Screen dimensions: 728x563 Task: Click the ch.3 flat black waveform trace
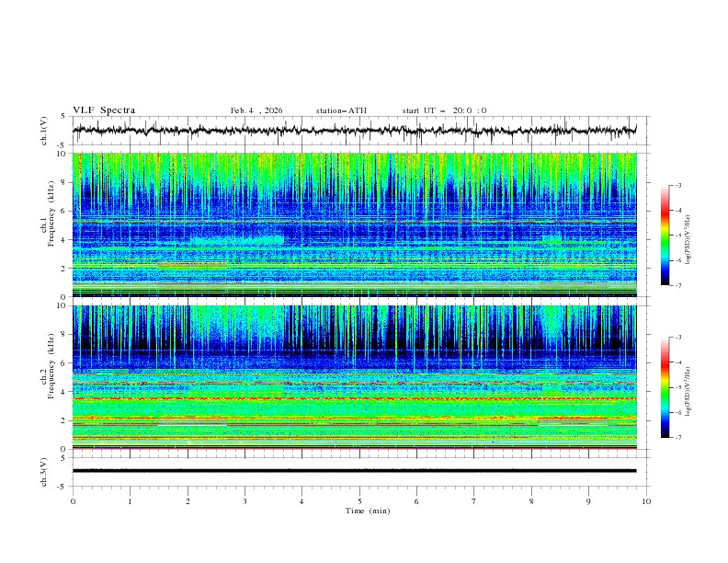(355, 471)
